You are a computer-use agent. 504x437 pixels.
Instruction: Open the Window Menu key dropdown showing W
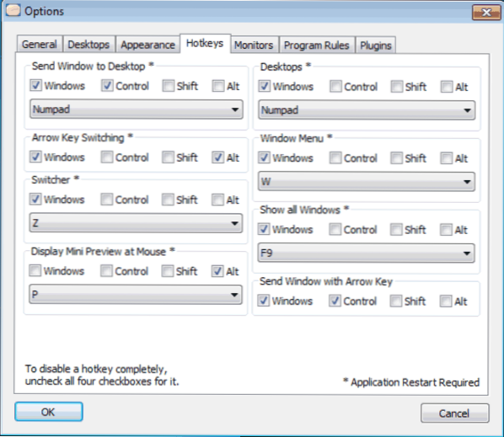[x=367, y=181]
